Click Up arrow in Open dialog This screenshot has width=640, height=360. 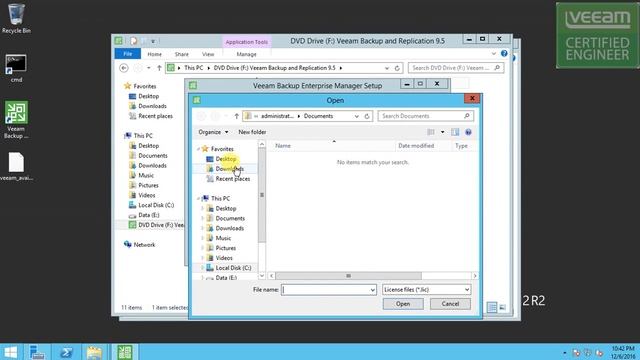[236, 116]
